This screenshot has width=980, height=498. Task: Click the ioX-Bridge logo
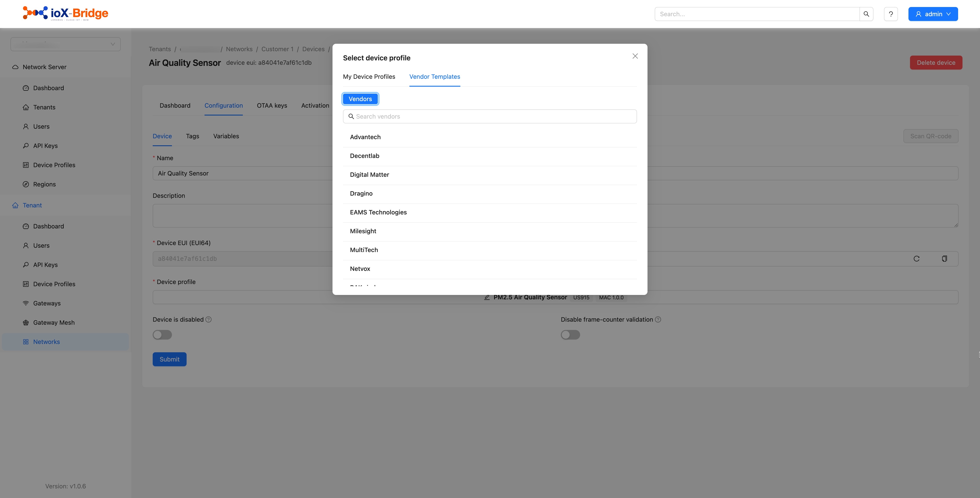coord(65,14)
